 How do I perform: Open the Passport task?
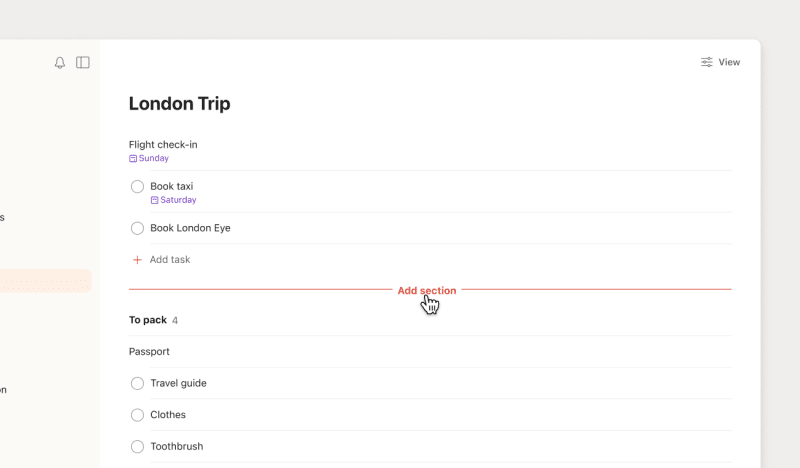coord(149,352)
